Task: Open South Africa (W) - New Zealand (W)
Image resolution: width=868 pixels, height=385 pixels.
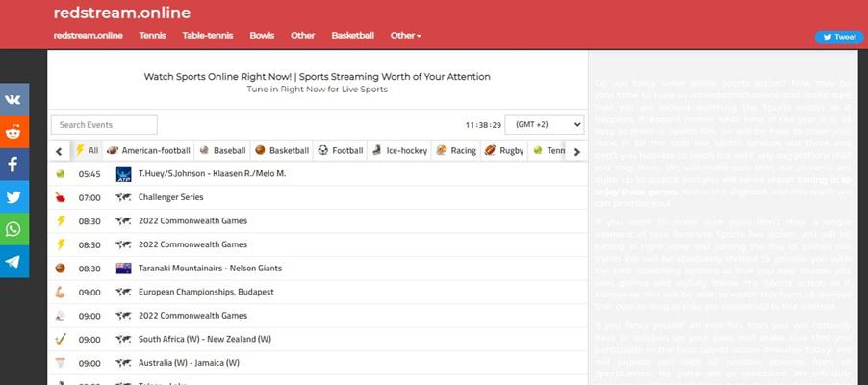Action: [x=205, y=339]
